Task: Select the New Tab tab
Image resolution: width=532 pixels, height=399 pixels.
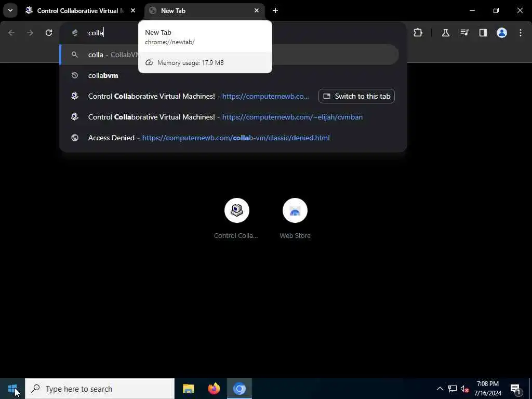Action: [x=205, y=10]
